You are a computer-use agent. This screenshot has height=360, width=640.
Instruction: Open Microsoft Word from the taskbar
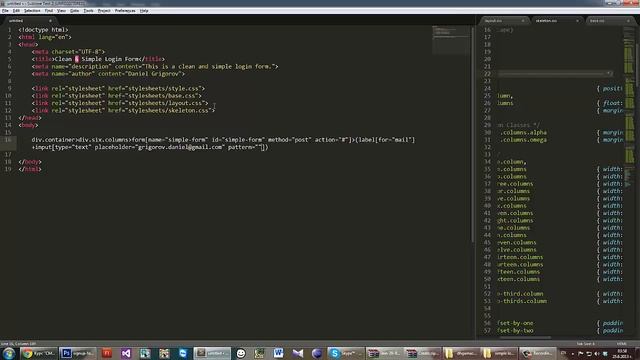point(278,353)
